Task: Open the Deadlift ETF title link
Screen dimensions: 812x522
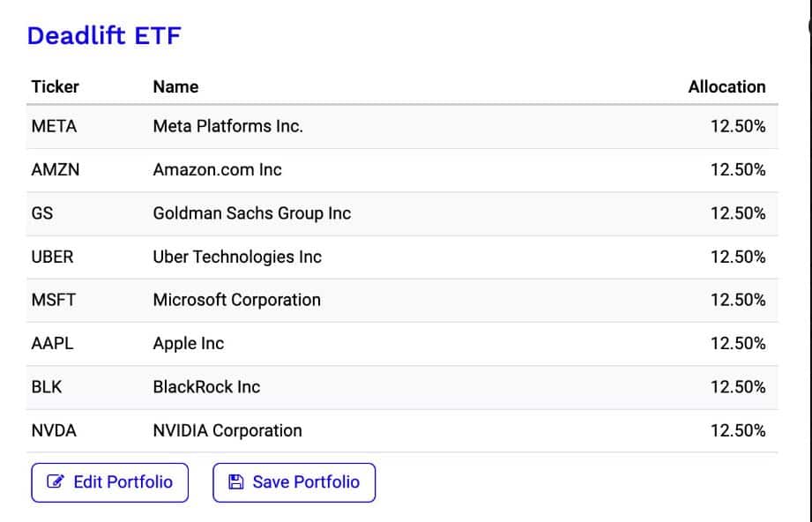Action: (x=103, y=36)
